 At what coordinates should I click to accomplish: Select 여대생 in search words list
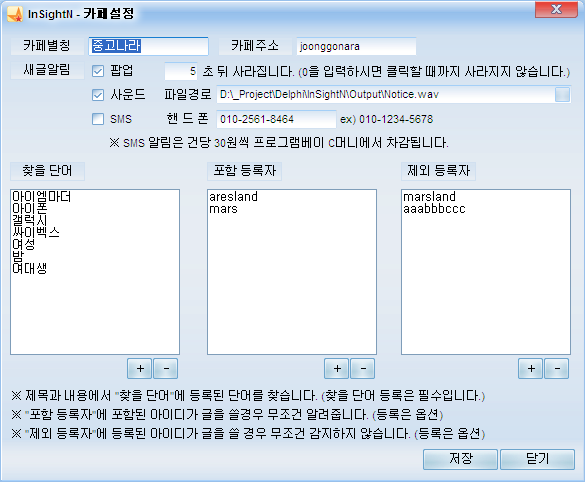(x=30, y=268)
